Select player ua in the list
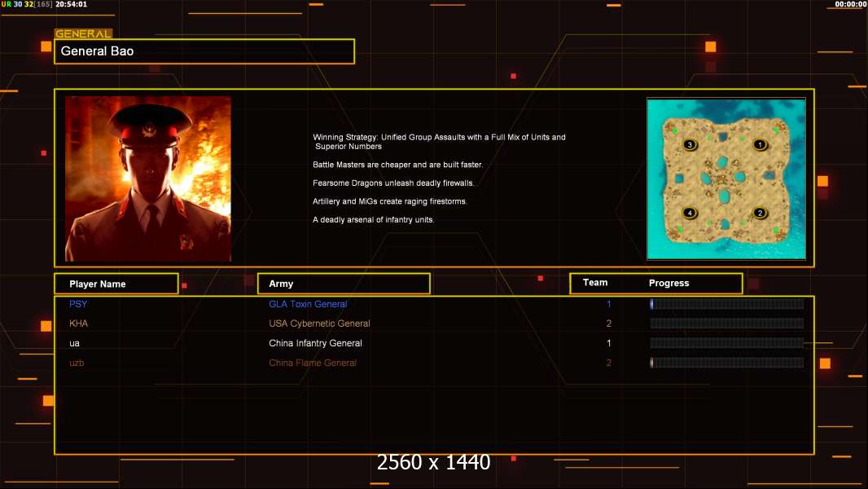The height and width of the screenshot is (489, 868). tap(75, 343)
